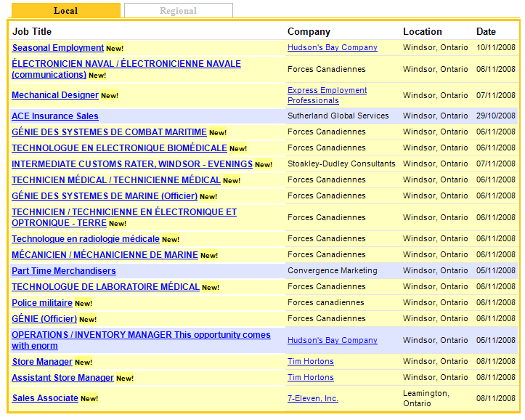This screenshot has height=420, width=525.
Task: Select the 29/10/2008 date cell
Action: (496, 116)
